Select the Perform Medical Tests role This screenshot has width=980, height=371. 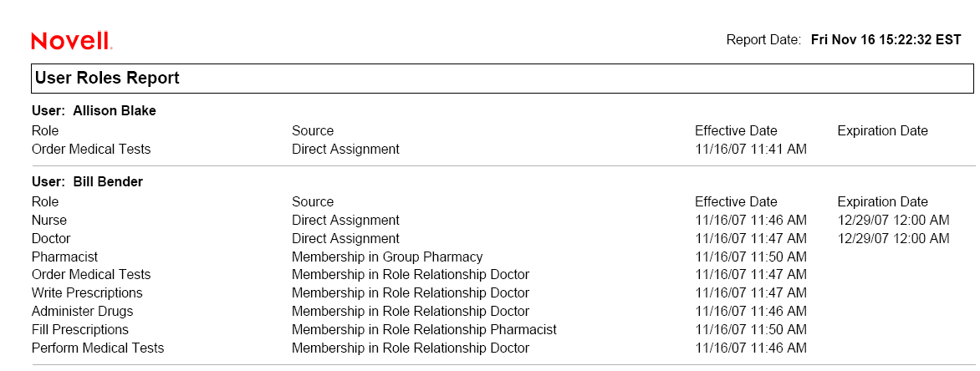[x=98, y=348]
